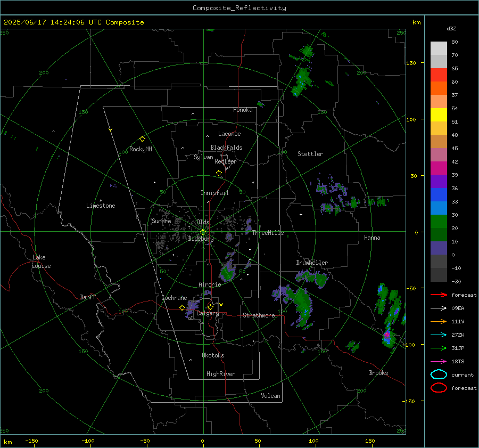Pick the magenta swatch below 42 dBZ
Image resolution: width=479 pixels, height=448 pixels.
pyautogui.click(x=439, y=168)
